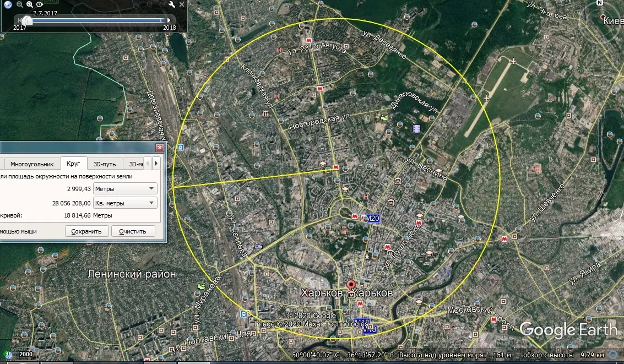
Task: Switch to the 3D-путь tab
Action: (x=104, y=164)
